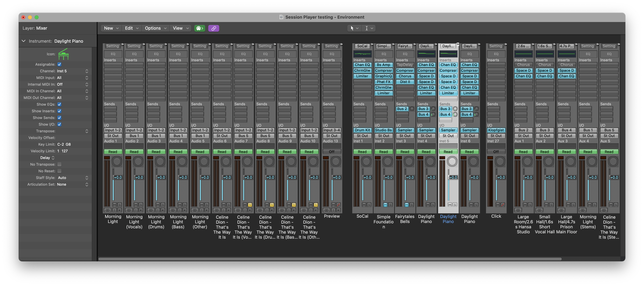Click the text cursor tool selector
The image size is (644, 286).
pyautogui.click(x=369, y=28)
